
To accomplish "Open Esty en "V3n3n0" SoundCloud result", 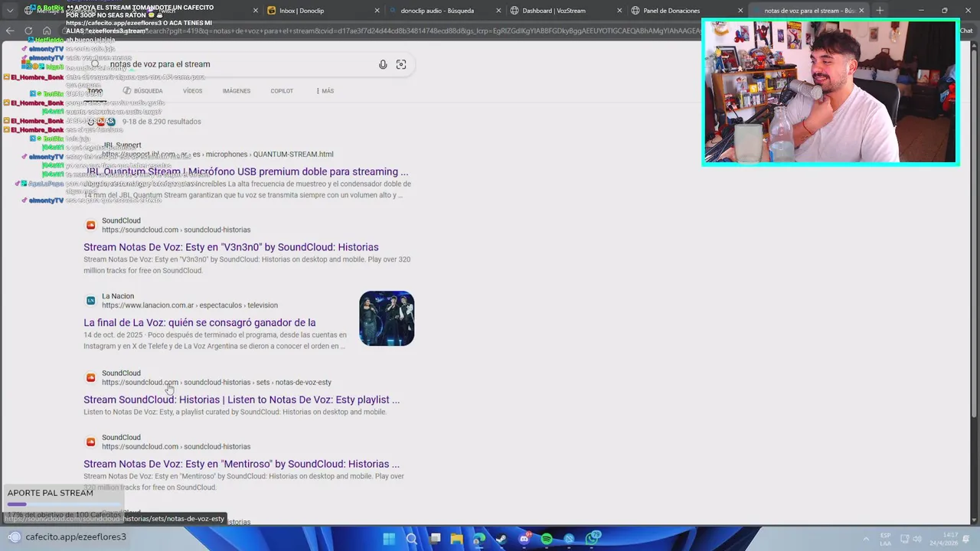I will [231, 247].
